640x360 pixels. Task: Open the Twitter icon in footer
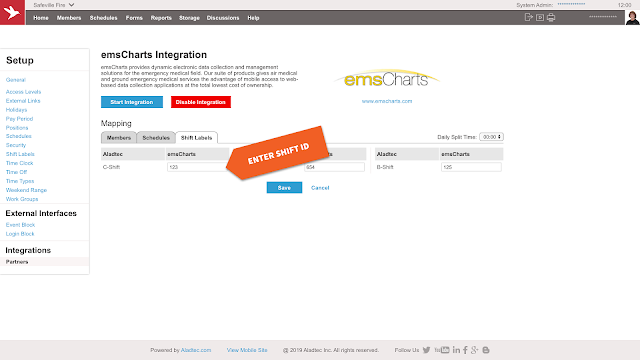pos(427,350)
